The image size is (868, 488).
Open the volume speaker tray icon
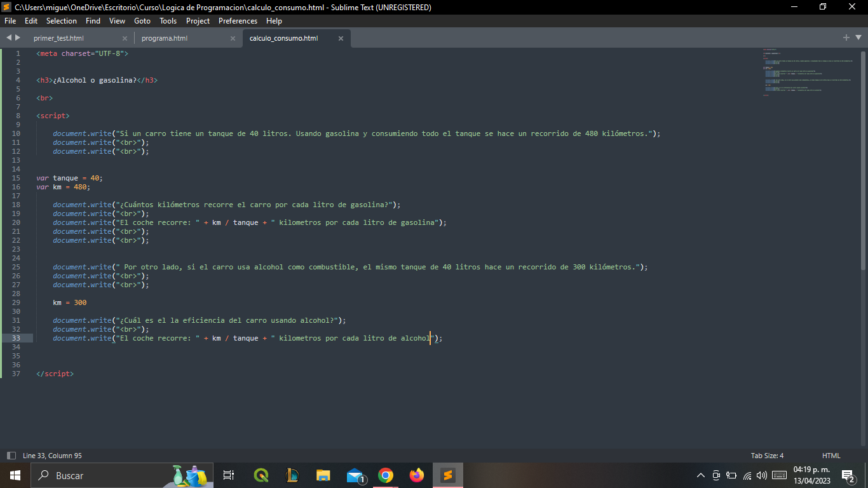click(762, 475)
